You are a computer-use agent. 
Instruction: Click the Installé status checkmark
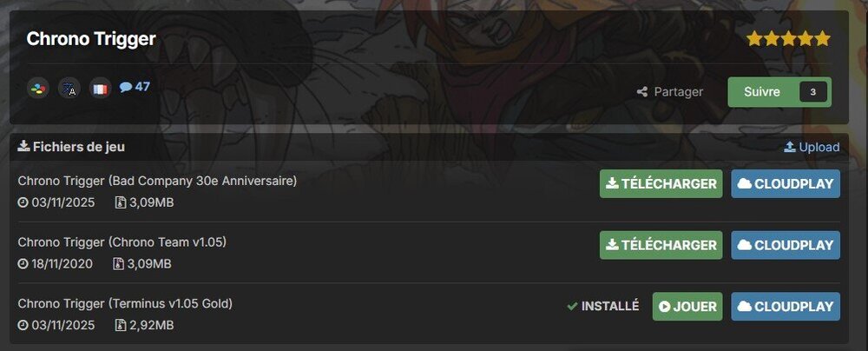pyautogui.click(x=572, y=306)
